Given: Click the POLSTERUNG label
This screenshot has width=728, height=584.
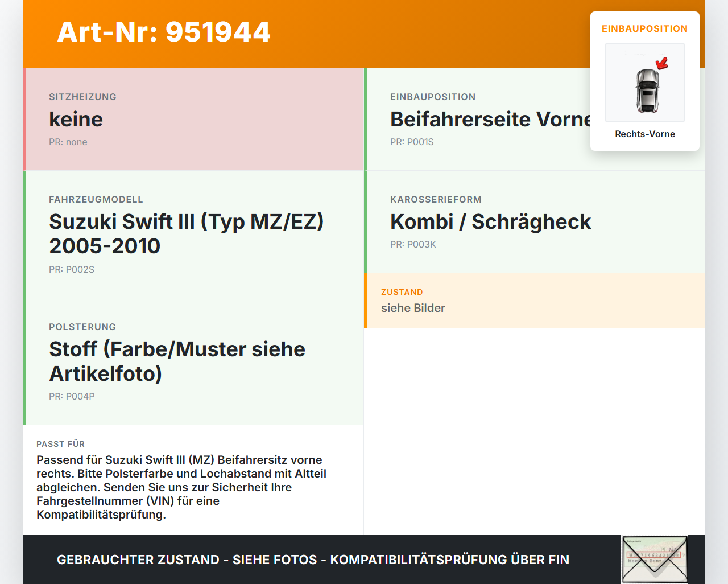Looking at the screenshot, I should [x=82, y=327].
